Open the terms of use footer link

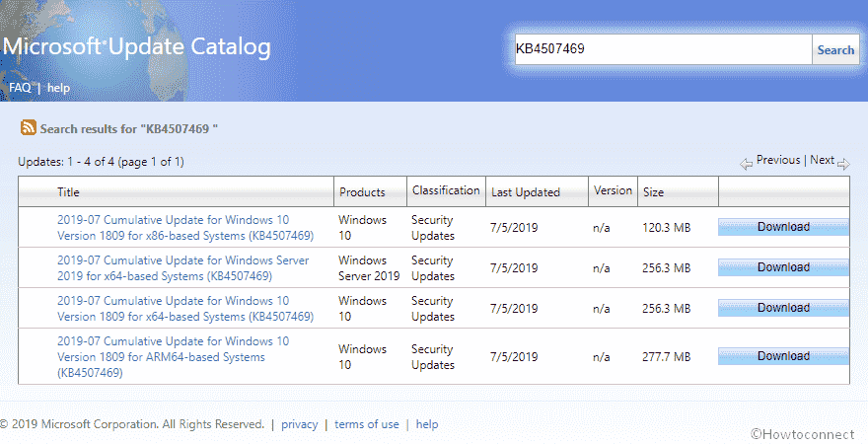pyautogui.click(x=367, y=424)
